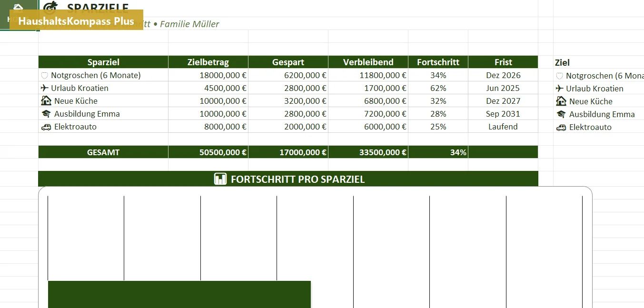The width and height of the screenshot is (644, 308).
Task: Select the Notgroschen (6 Monate) cell in main table
Action: [x=103, y=75]
